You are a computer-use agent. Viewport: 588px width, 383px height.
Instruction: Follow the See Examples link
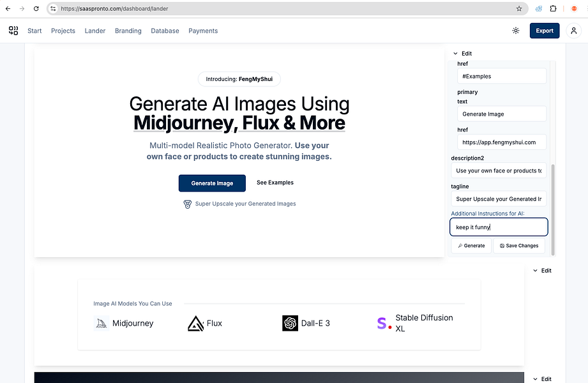(x=275, y=183)
